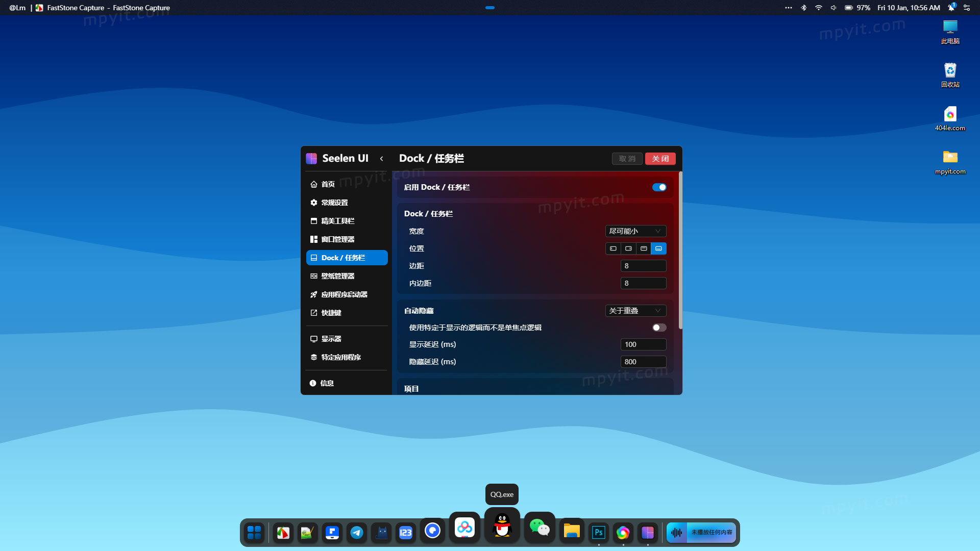Launch Photoshop from the dock
The width and height of the screenshot is (980, 551).
pyautogui.click(x=598, y=533)
